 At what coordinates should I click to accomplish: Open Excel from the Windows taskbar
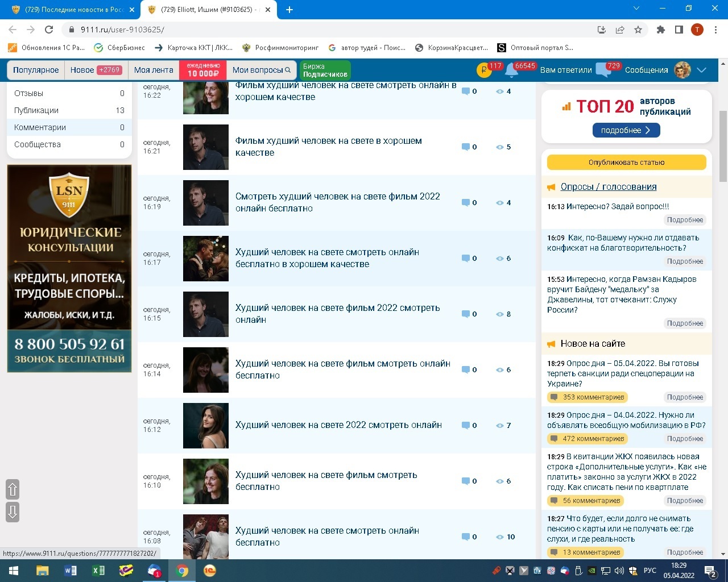pos(98,571)
